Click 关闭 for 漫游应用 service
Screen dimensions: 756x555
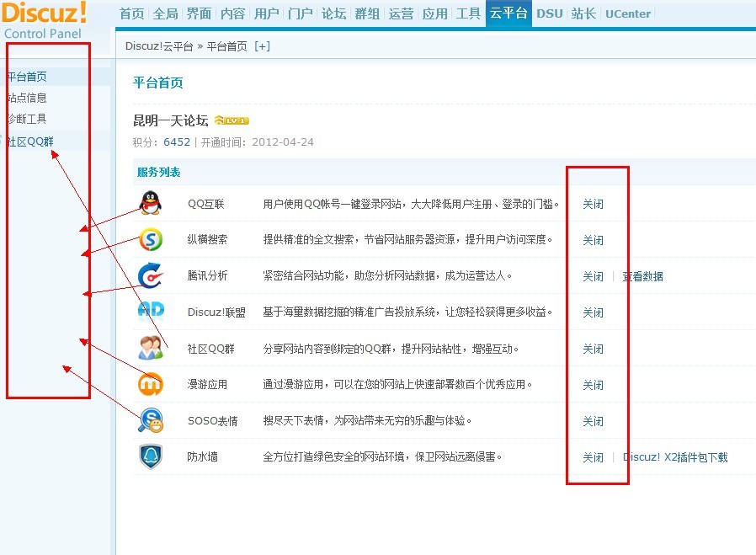click(x=593, y=385)
